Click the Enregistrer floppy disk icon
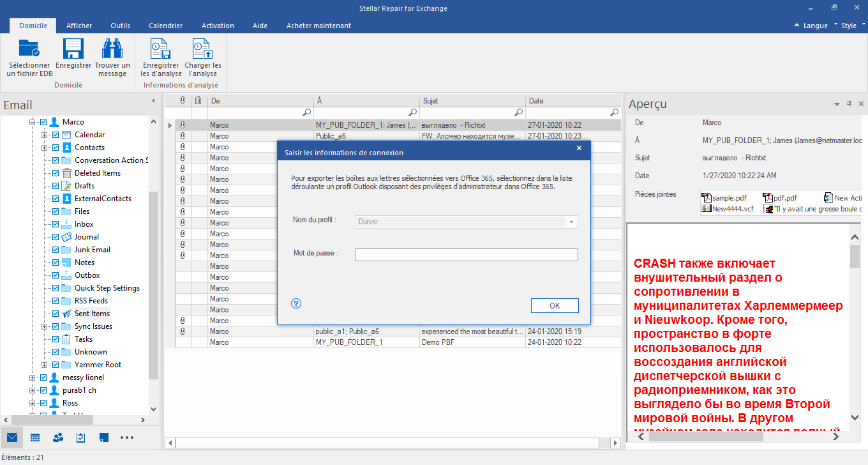868x465 pixels. tap(73, 49)
